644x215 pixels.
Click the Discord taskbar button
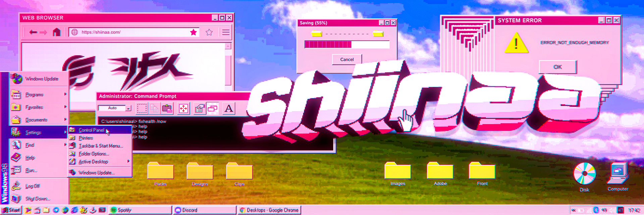click(x=205, y=210)
